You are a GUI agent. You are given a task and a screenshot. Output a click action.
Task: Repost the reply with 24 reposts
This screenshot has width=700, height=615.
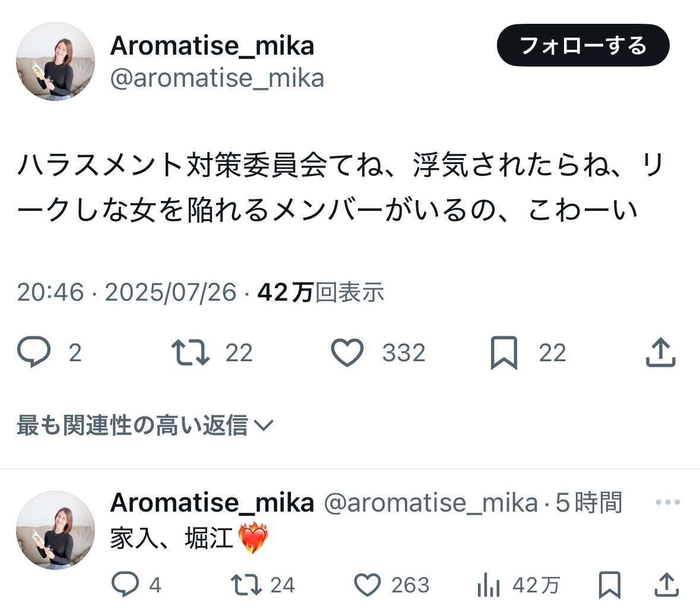[246, 585]
